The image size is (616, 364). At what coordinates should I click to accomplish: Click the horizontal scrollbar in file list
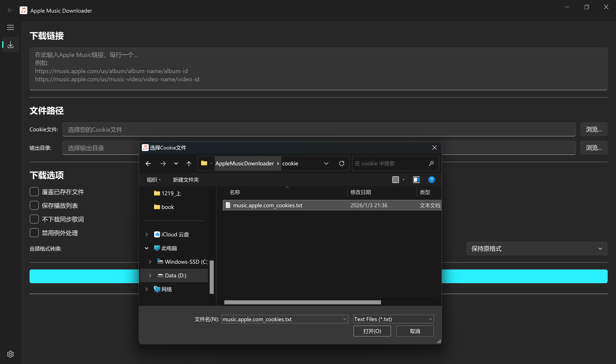click(302, 302)
